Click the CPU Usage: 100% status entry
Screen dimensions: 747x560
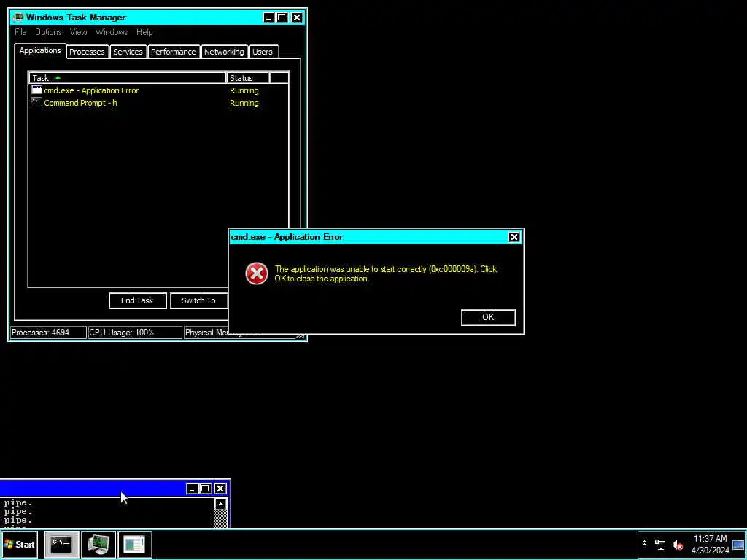(x=135, y=332)
